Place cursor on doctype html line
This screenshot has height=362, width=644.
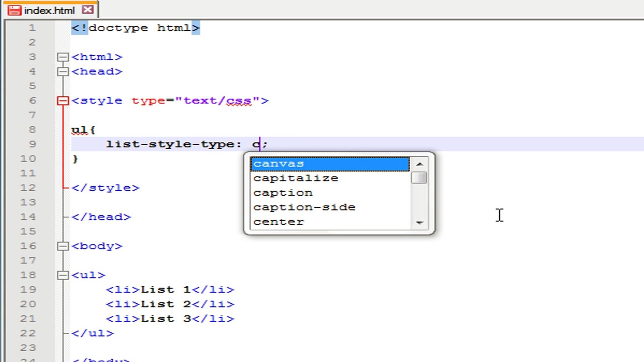click(135, 28)
